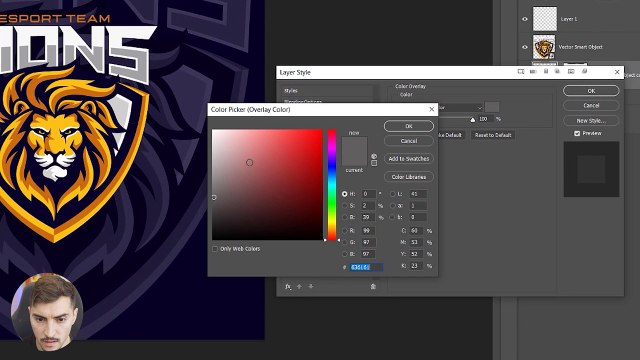Click OK in the Layer Style dialog
Viewport: 640px width, 360px height.
click(591, 91)
